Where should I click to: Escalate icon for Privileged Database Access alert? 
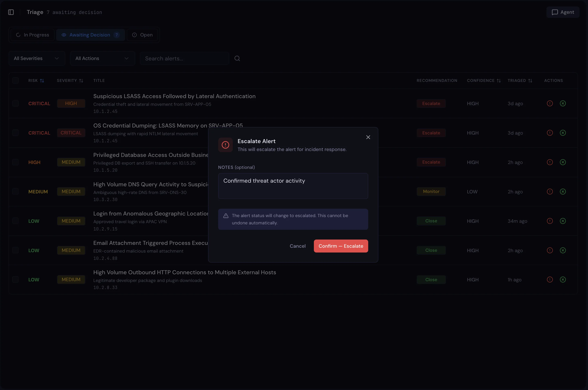click(x=550, y=162)
